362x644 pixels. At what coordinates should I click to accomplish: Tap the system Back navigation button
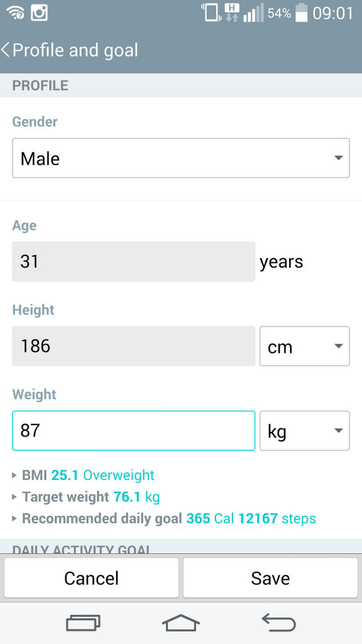278,623
